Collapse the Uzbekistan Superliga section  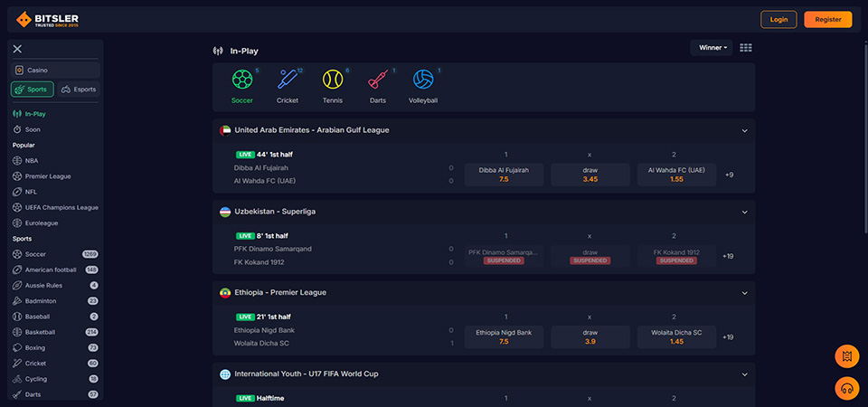click(x=745, y=212)
